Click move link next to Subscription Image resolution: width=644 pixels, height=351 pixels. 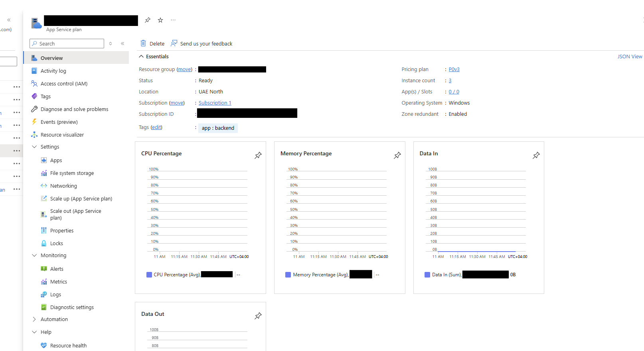177,103
